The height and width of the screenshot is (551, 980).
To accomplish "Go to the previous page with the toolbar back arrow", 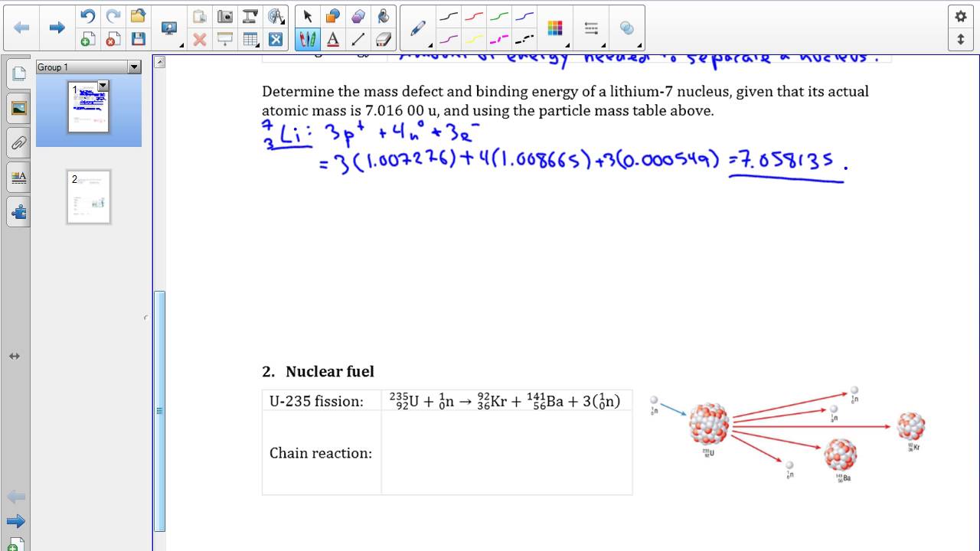I will click(21, 28).
